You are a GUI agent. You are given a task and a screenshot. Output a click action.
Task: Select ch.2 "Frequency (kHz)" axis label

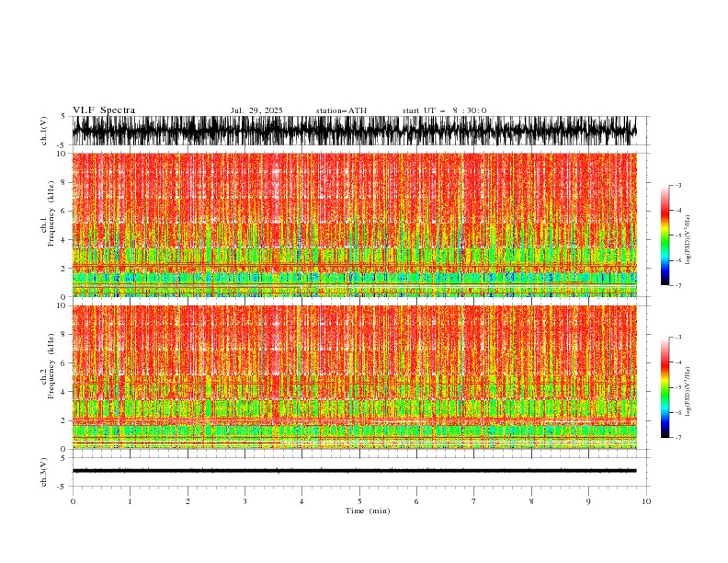[x=51, y=366]
